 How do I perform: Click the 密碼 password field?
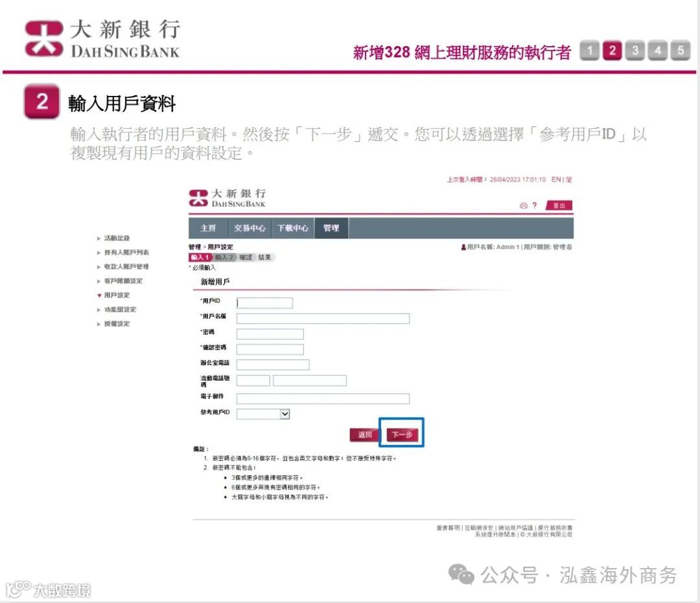[x=270, y=334]
